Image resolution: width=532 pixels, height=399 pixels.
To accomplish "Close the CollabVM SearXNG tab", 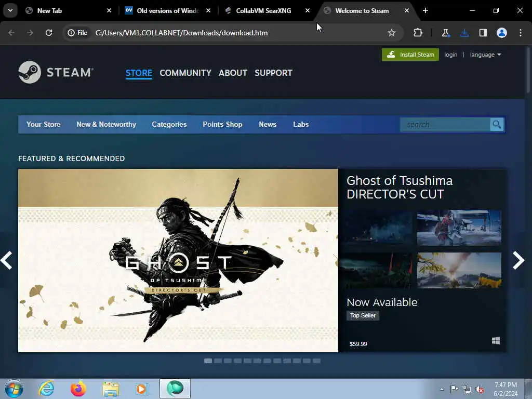I will click(308, 10).
